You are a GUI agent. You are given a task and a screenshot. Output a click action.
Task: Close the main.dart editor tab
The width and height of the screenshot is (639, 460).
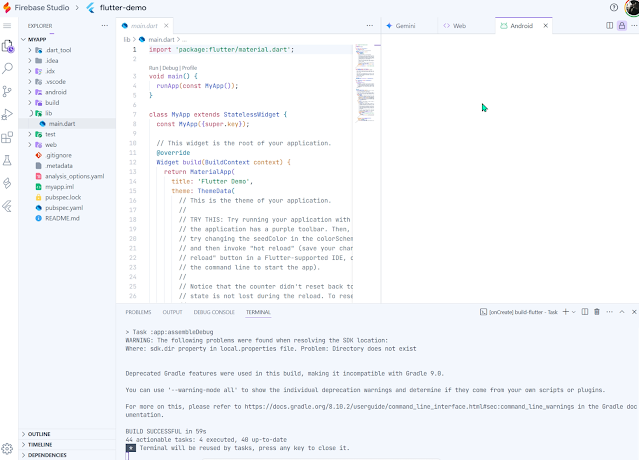[166, 26]
